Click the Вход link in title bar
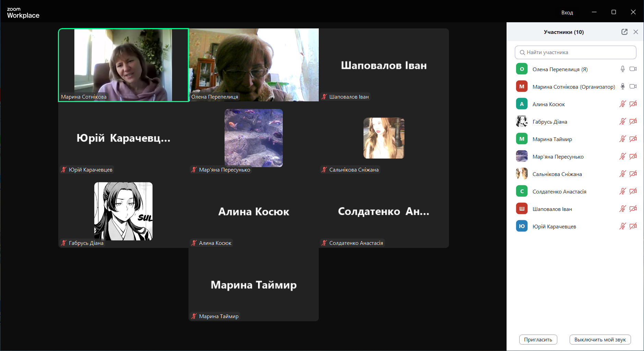 coord(567,12)
